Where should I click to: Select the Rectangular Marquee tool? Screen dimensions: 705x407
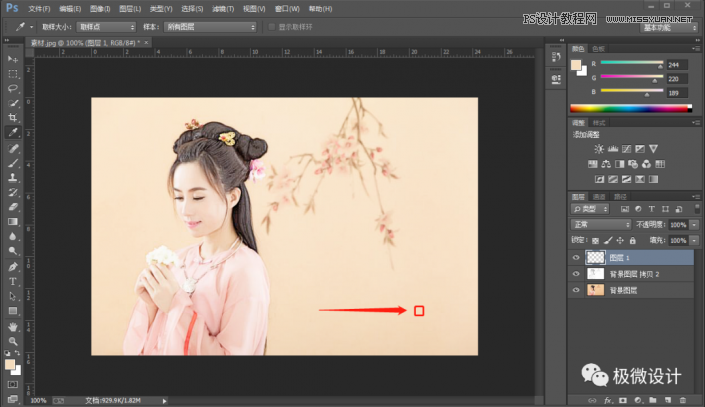click(13, 73)
